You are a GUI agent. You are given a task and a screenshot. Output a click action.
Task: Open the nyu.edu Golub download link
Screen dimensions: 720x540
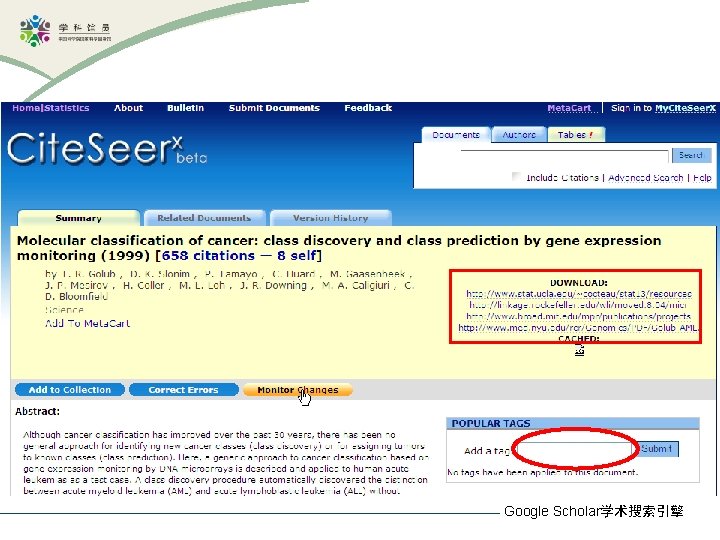pos(579,328)
